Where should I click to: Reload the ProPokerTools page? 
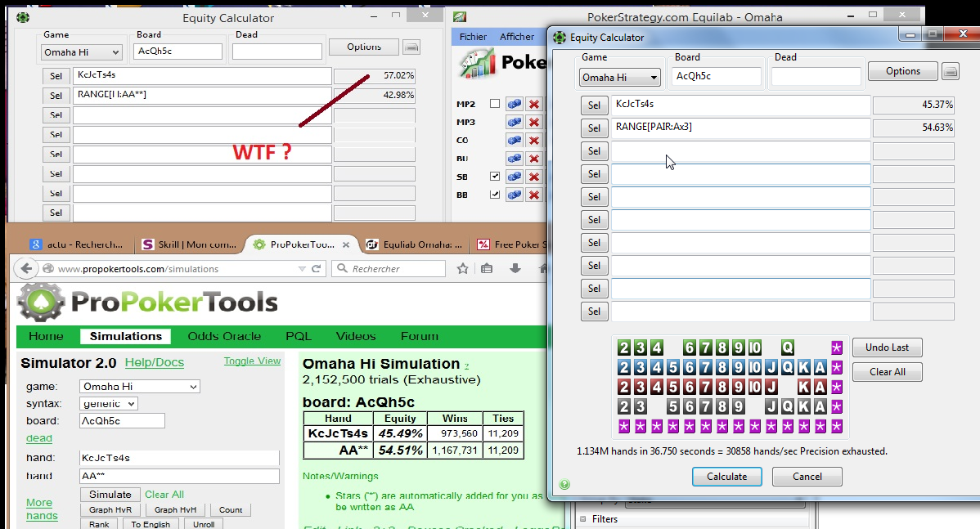(x=317, y=268)
